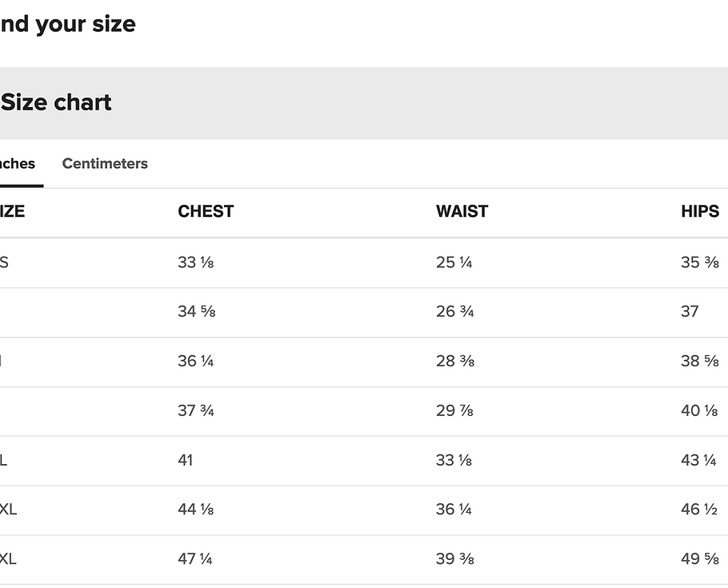The width and height of the screenshot is (728, 588).
Task: Click the chest value 41
Action: click(186, 460)
